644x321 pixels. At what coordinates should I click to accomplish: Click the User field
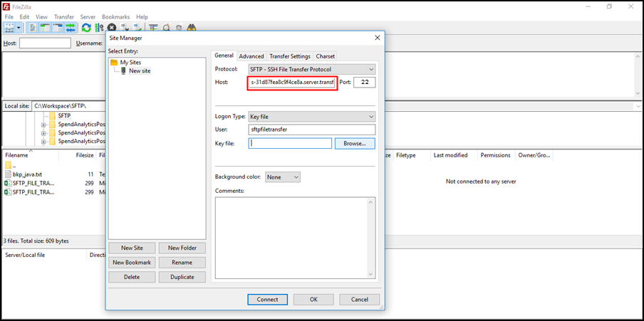tap(312, 130)
